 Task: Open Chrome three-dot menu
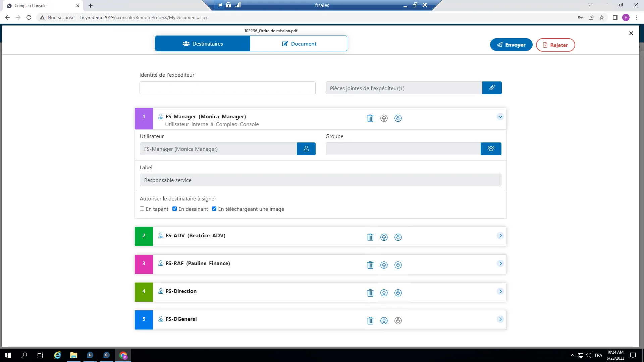click(637, 17)
